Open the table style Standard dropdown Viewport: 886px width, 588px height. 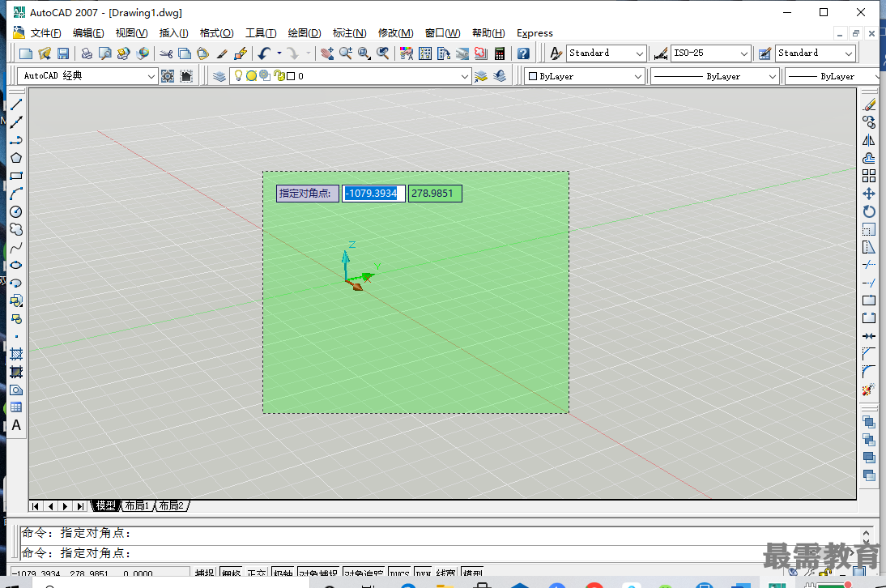[849, 53]
